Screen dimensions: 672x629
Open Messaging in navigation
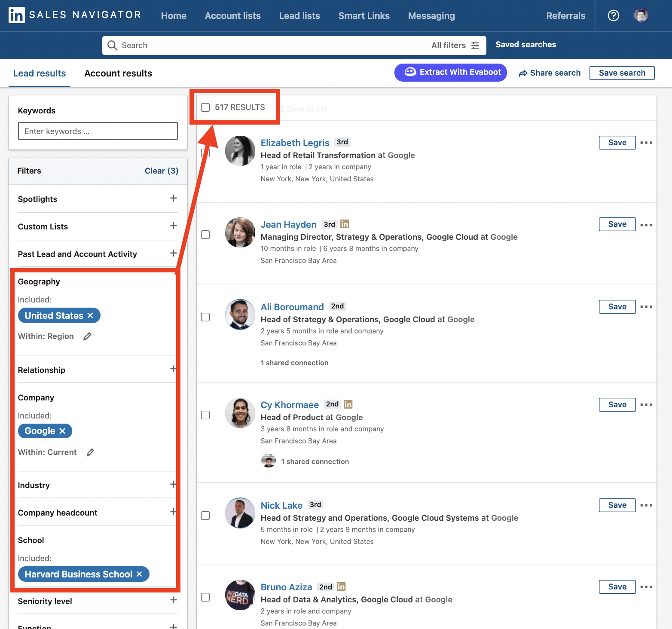(x=431, y=16)
